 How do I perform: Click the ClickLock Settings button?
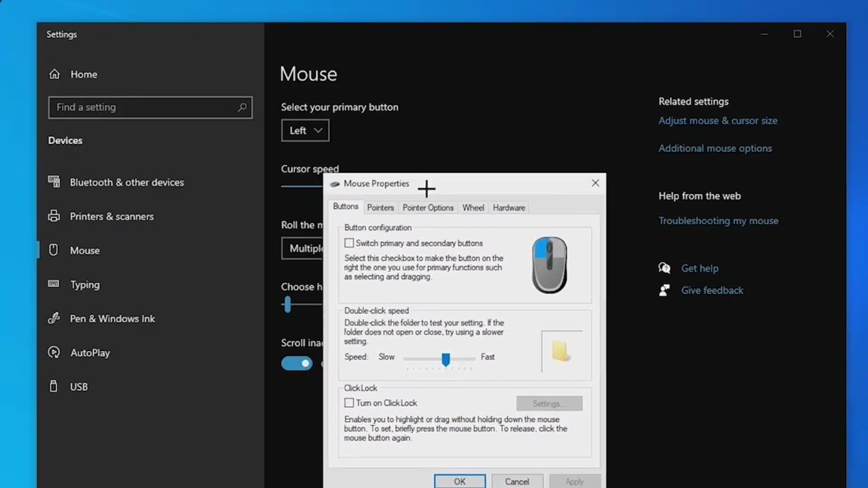pos(549,404)
